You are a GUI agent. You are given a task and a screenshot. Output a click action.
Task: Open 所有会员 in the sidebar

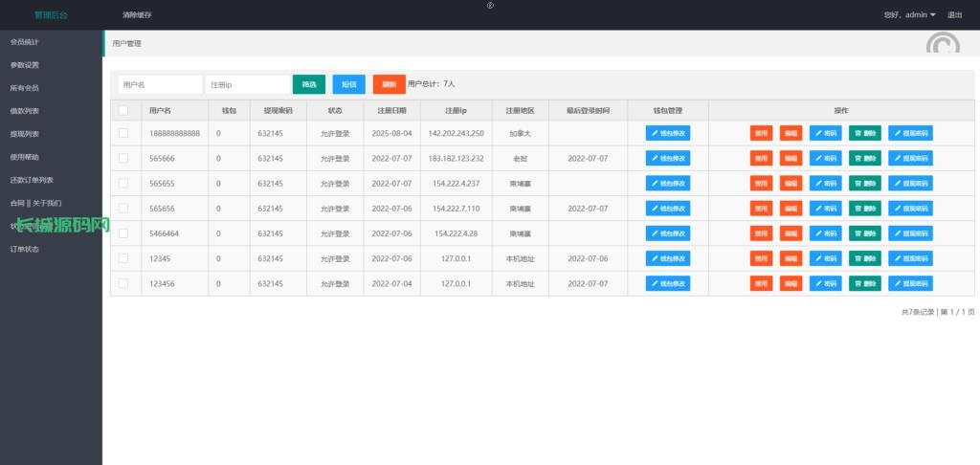click(25, 88)
